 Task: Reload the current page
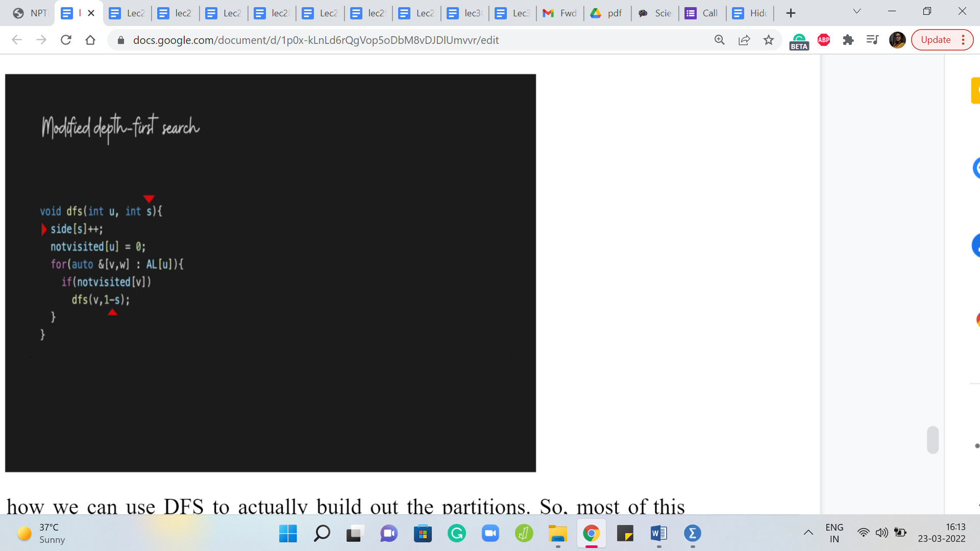click(x=66, y=40)
